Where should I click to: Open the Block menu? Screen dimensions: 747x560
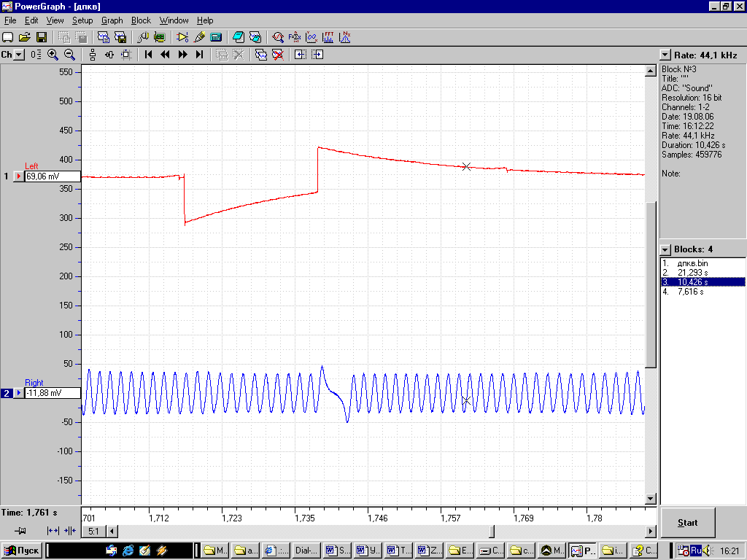(141, 20)
